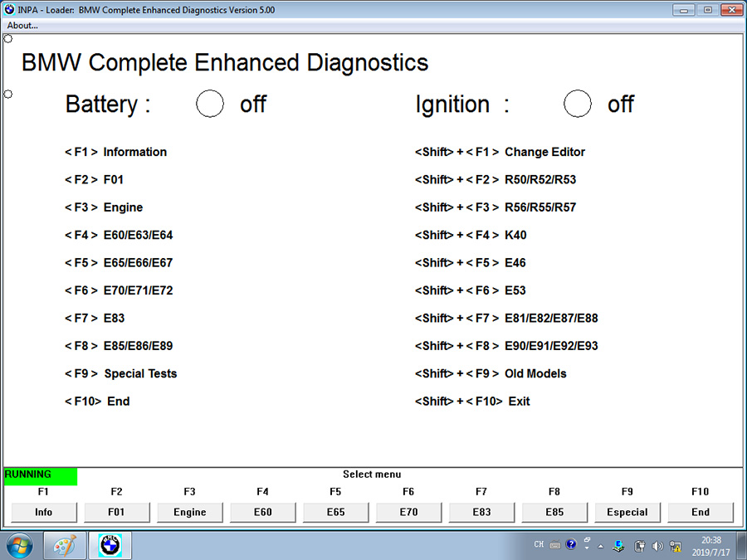The height and width of the screenshot is (560, 747).
Task: Click the E65 button under F5
Action: (335, 513)
